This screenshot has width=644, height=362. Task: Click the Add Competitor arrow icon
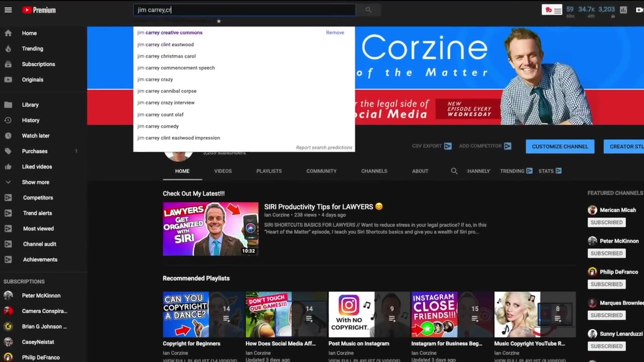(x=508, y=146)
